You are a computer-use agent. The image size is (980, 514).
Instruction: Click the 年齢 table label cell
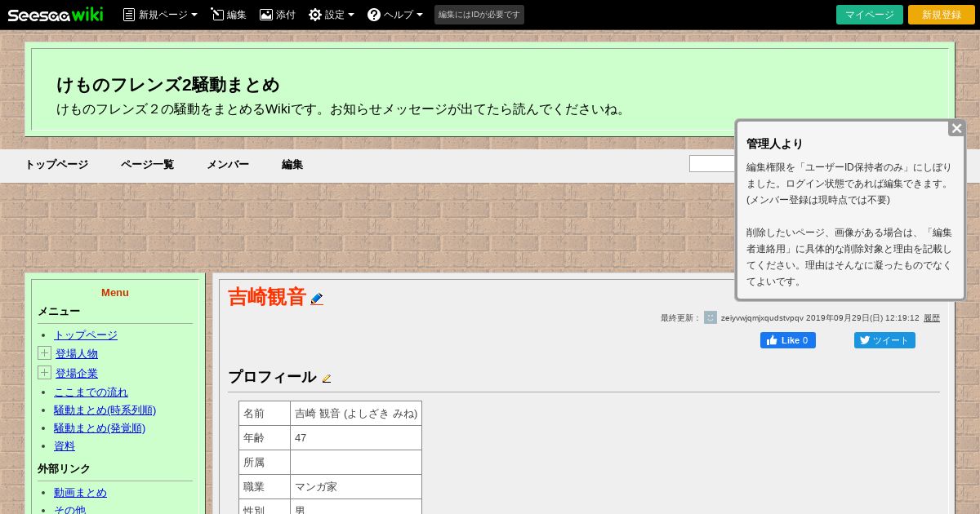(x=265, y=438)
